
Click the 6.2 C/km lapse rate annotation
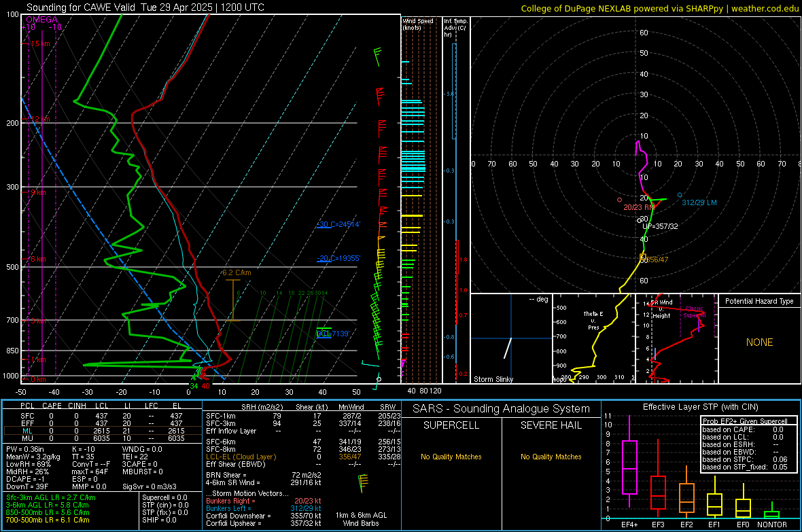point(237,272)
